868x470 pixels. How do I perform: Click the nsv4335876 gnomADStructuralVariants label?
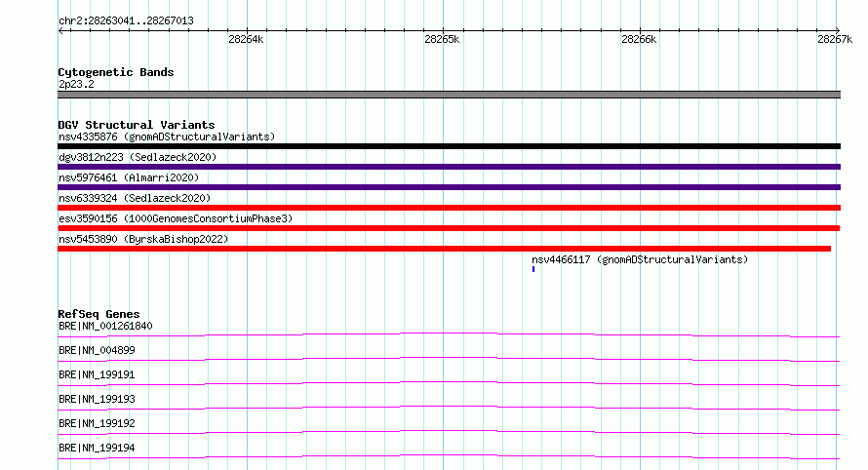(x=167, y=137)
